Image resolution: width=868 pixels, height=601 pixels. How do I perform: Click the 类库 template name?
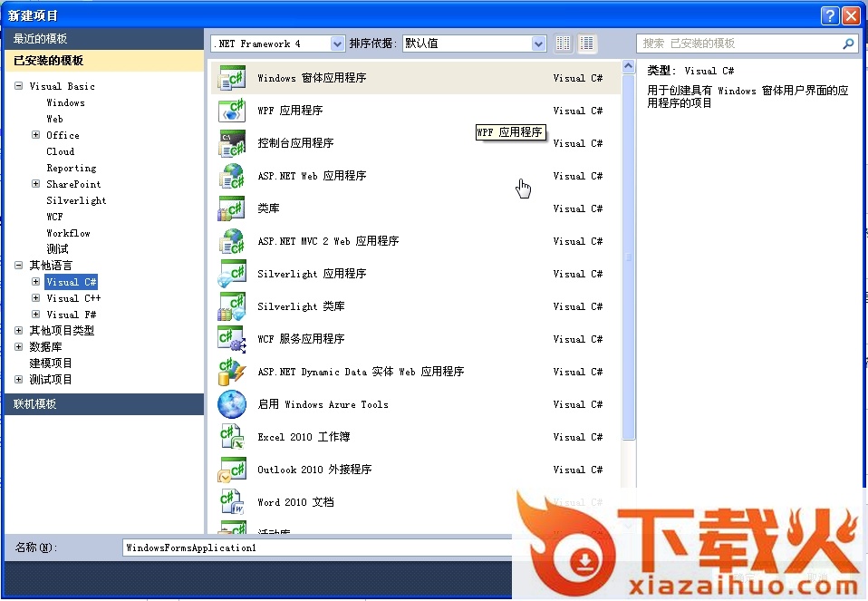tap(268, 208)
